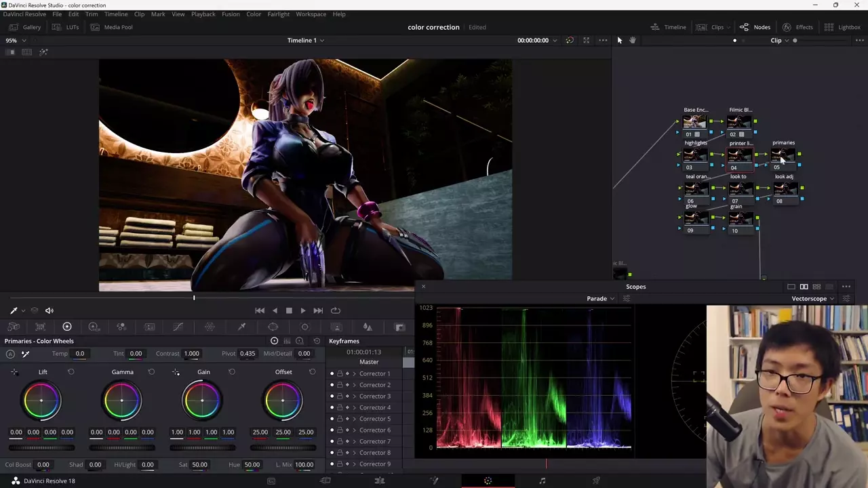Toggle lock on Corrector 3 keyframe track

point(340,396)
